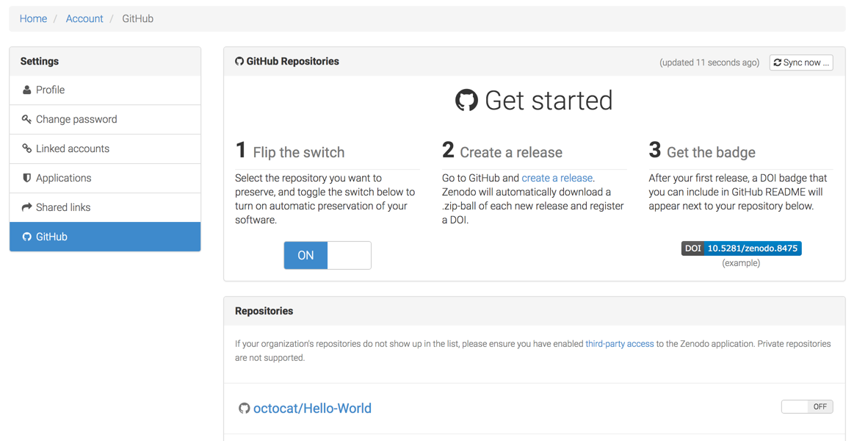Click the GitHub breadcrumb text

138,18
